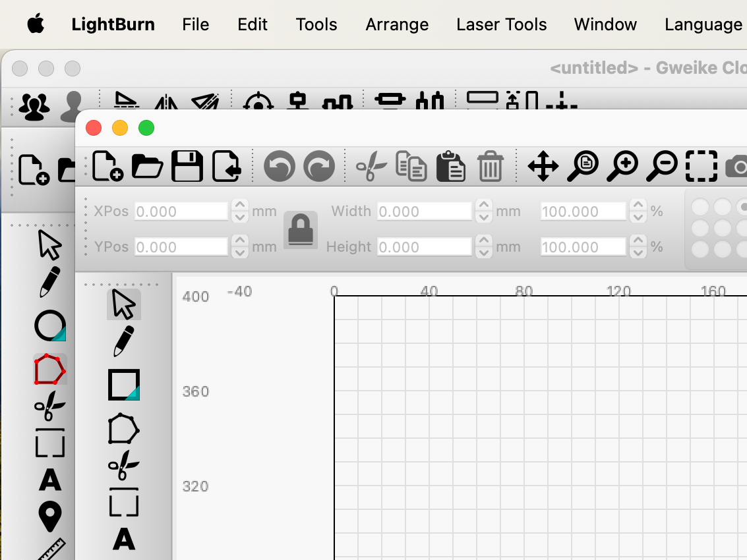Click the Zoom Out magnifier icon
This screenshot has width=747, height=560.
tap(662, 166)
